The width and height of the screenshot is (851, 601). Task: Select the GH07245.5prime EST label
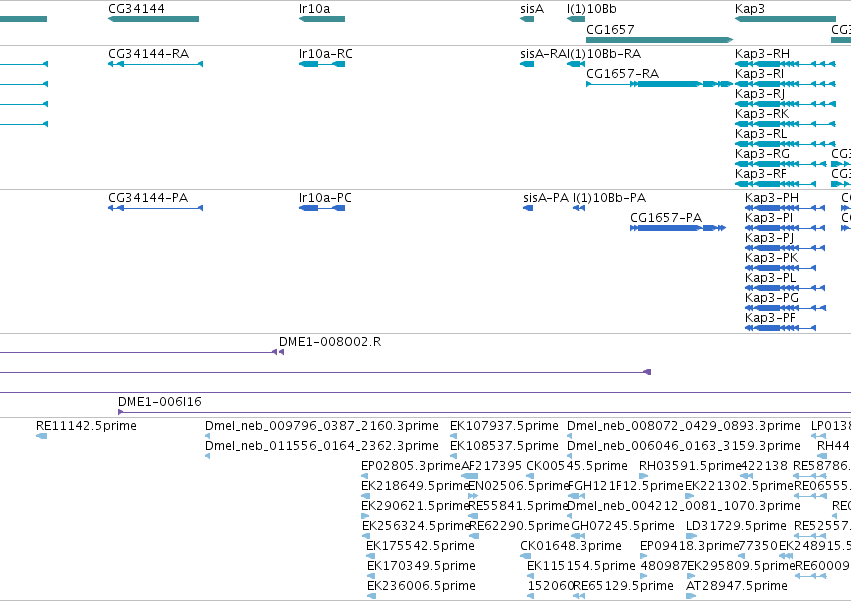click(x=623, y=526)
